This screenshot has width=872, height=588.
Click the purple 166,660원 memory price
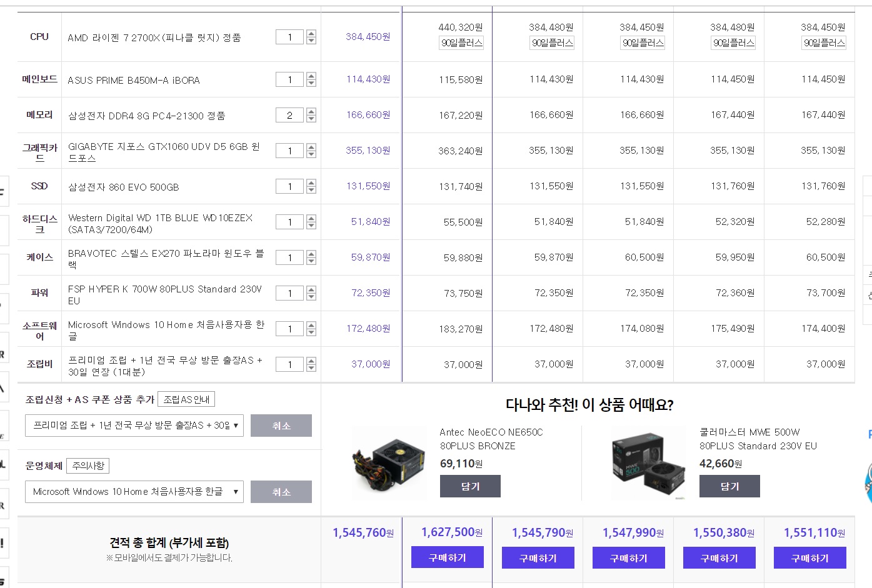point(369,115)
